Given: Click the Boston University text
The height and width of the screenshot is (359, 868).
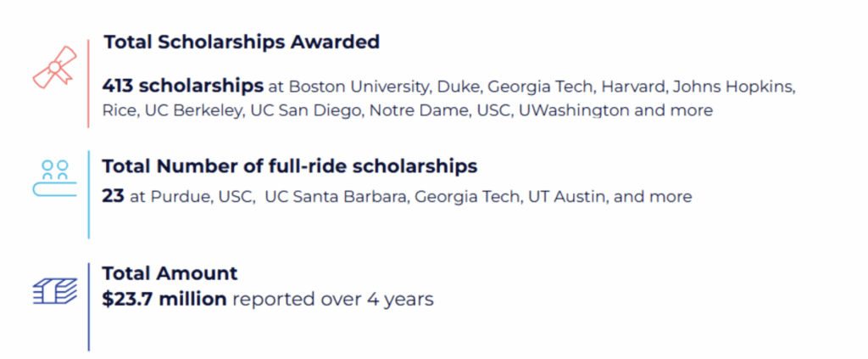Looking at the screenshot, I should [x=359, y=87].
